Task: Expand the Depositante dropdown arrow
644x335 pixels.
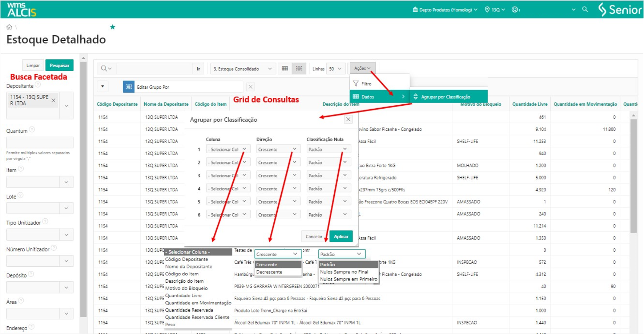Action: tap(66, 106)
